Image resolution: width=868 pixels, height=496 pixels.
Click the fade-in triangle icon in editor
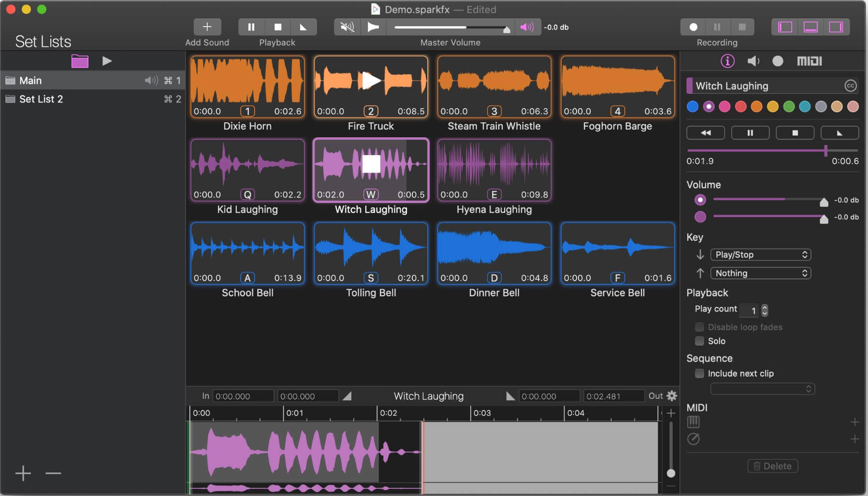[x=347, y=396]
